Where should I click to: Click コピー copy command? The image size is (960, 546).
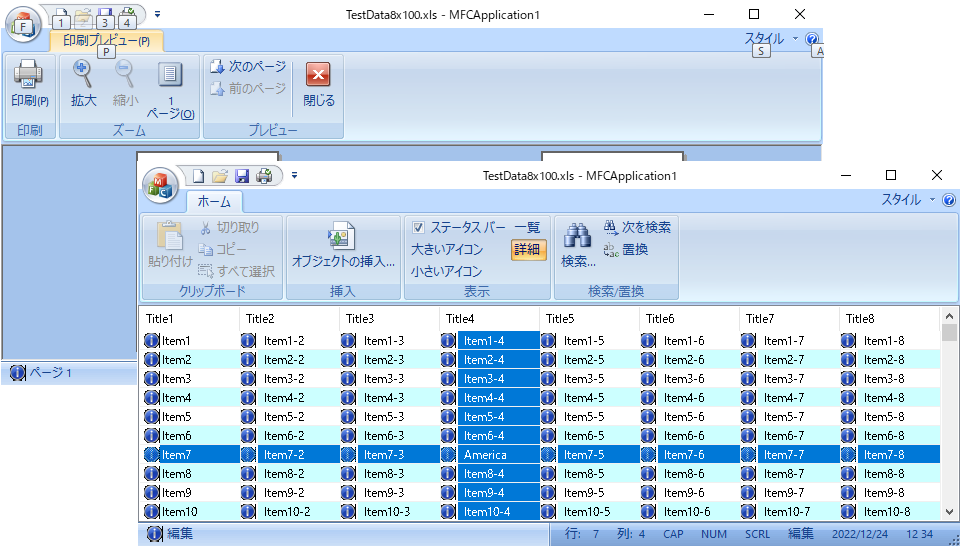pyautogui.click(x=223, y=250)
